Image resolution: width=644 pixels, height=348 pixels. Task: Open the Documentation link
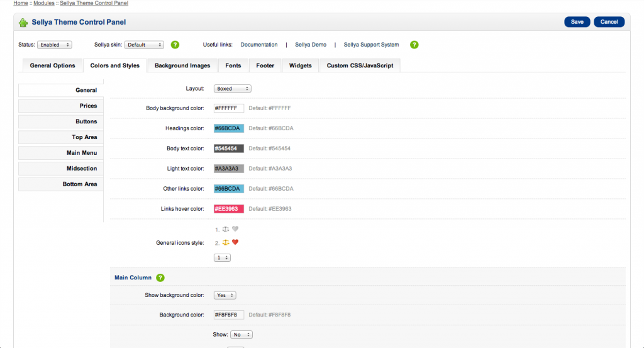click(258, 45)
